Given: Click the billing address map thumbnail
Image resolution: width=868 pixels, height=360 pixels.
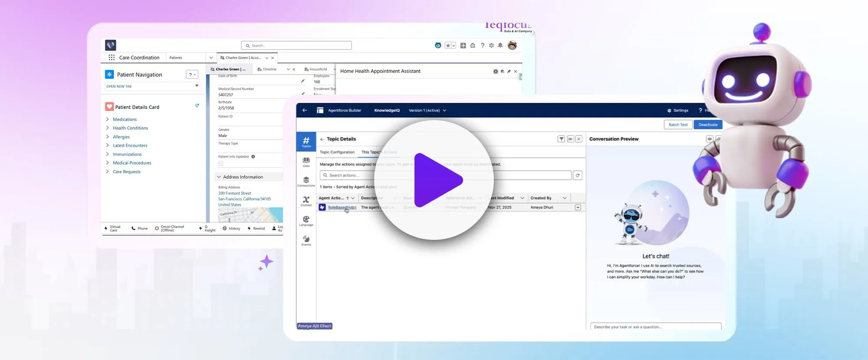Looking at the screenshot, I should tap(250, 215).
